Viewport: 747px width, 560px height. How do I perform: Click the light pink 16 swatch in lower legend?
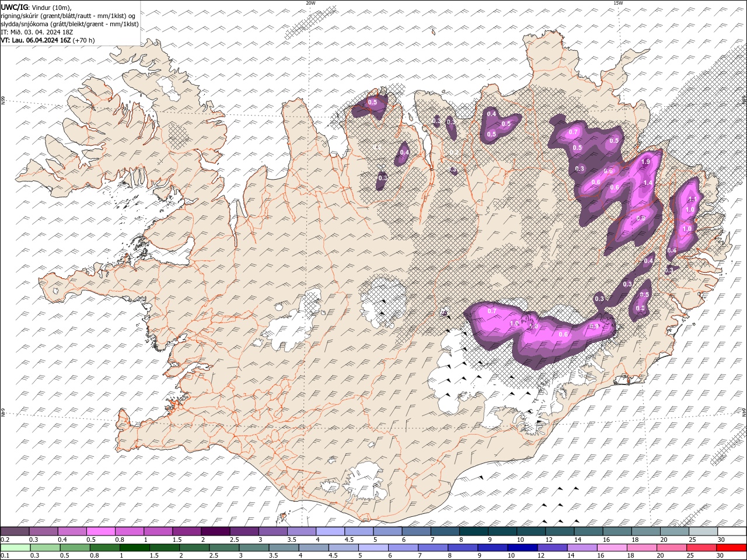(x=612, y=548)
